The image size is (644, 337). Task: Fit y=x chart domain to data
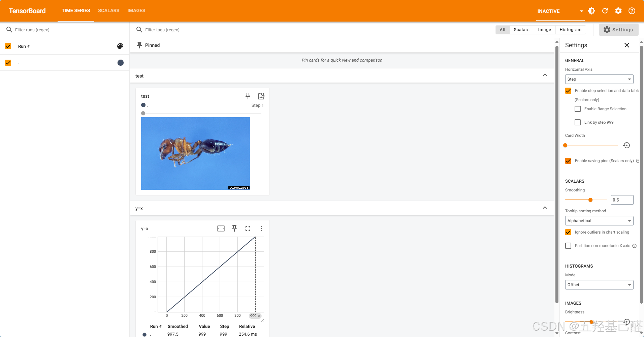click(x=221, y=228)
